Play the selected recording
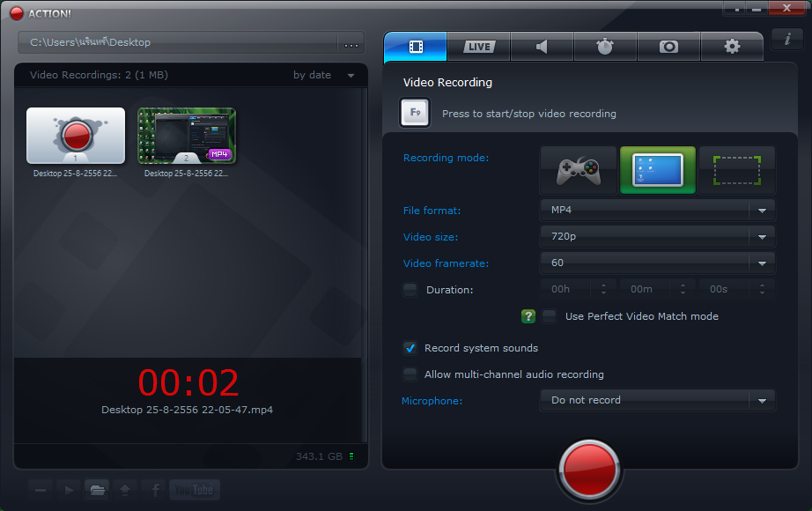Viewport: 812px width, 511px height. (x=69, y=490)
